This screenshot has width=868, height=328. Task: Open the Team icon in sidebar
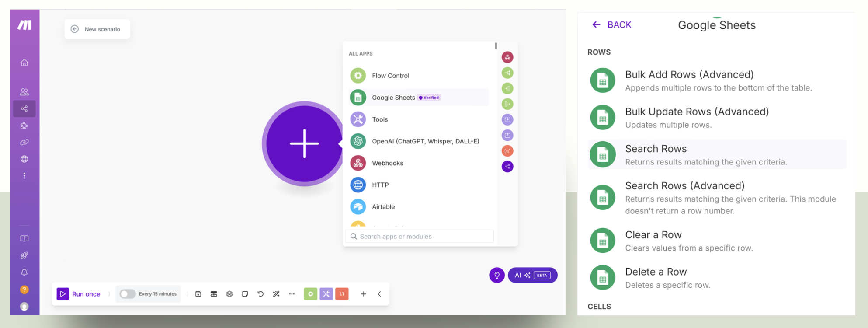(x=24, y=92)
